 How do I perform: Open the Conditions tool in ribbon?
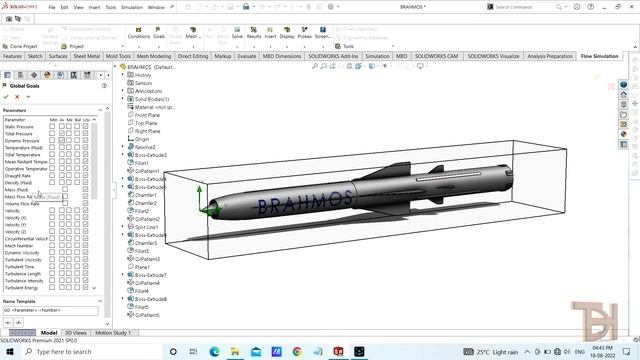click(x=138, y=33)
